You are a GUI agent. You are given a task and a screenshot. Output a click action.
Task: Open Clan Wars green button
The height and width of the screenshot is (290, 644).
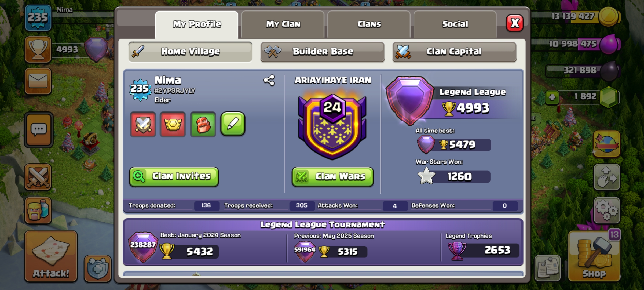(333, 177)
